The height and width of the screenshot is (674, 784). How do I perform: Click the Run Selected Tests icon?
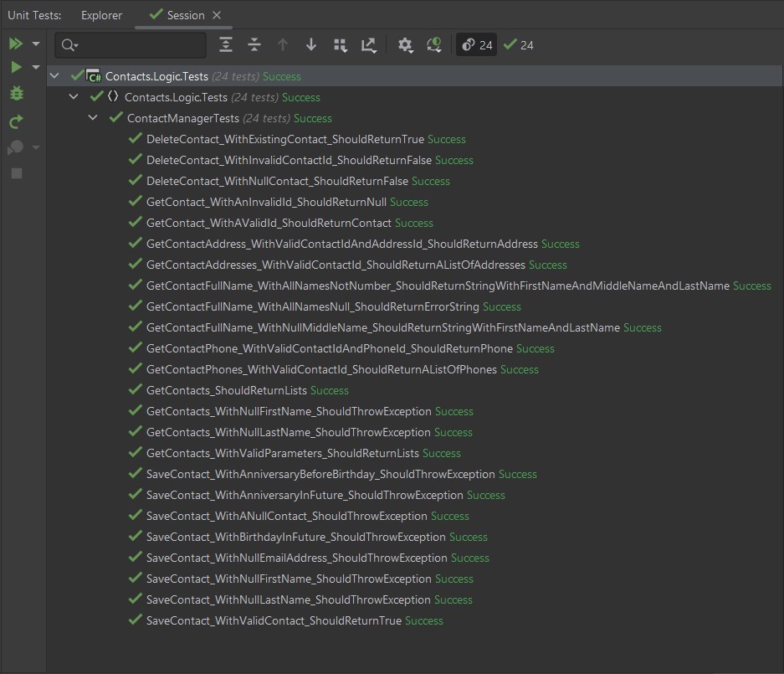[x=16, y=67]
